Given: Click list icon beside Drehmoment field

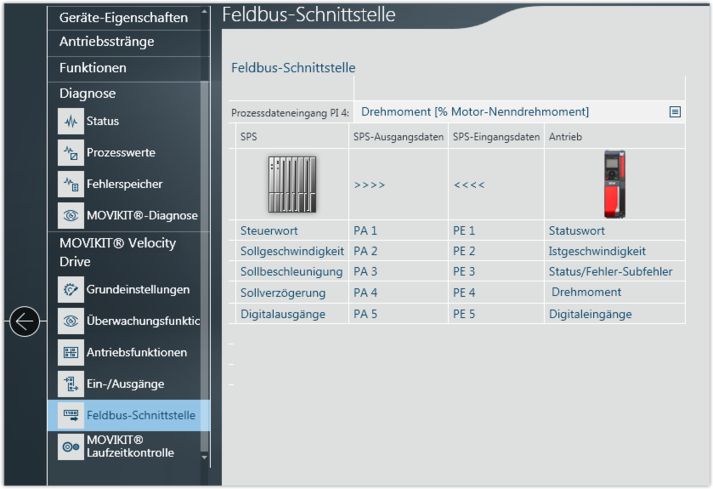Looking at the screenshot, I should pyautogui.click(x=675, y=112).
